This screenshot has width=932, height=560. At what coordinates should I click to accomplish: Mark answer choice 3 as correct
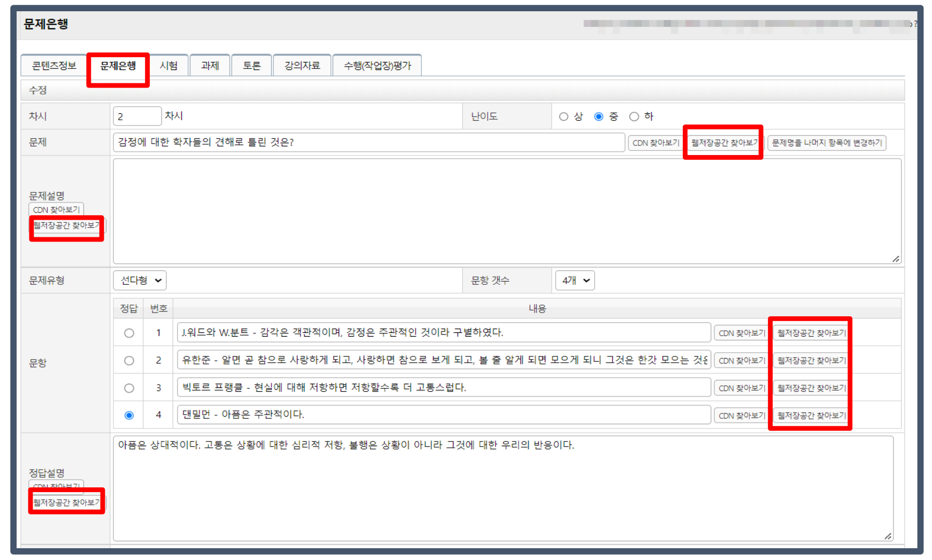pyautogui.click(x=129, y=388)
